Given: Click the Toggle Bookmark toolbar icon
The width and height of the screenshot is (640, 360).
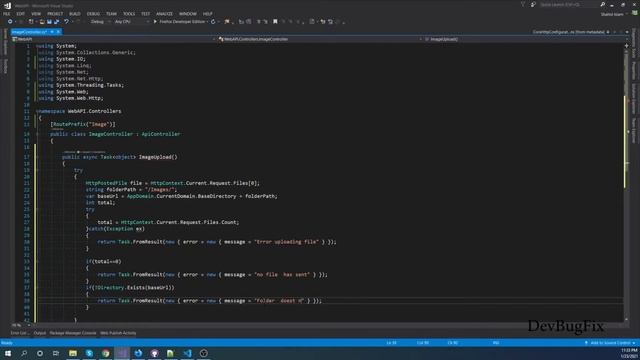Looking at the screenshot, I should click(x=275, y=22).
